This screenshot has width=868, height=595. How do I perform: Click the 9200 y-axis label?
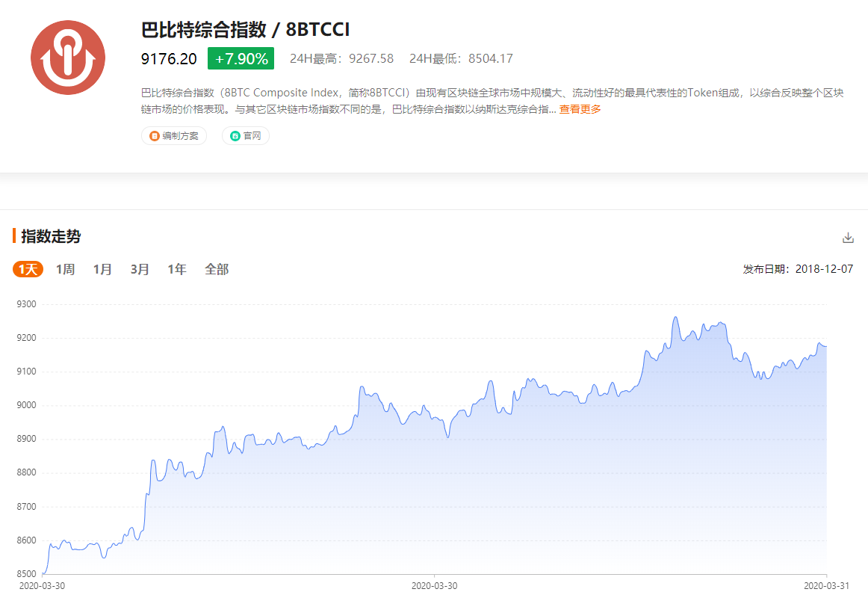pos(27,338)
